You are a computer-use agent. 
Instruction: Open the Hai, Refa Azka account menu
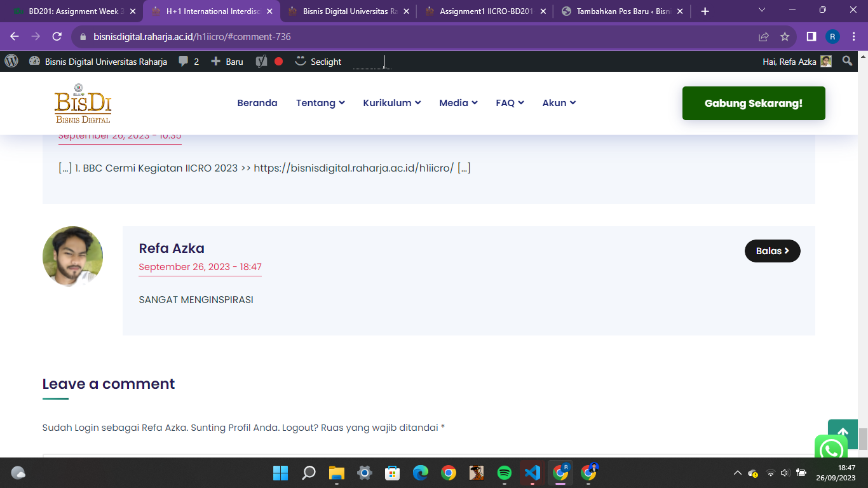click(797, 62)
